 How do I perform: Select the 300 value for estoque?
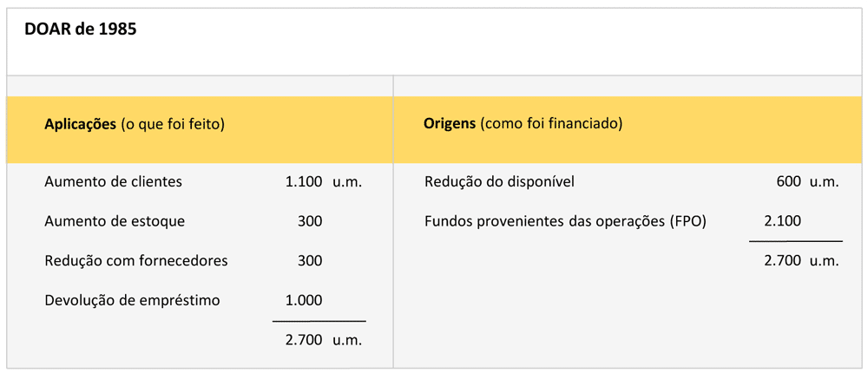pyautogui.click(x=309, y=221)
